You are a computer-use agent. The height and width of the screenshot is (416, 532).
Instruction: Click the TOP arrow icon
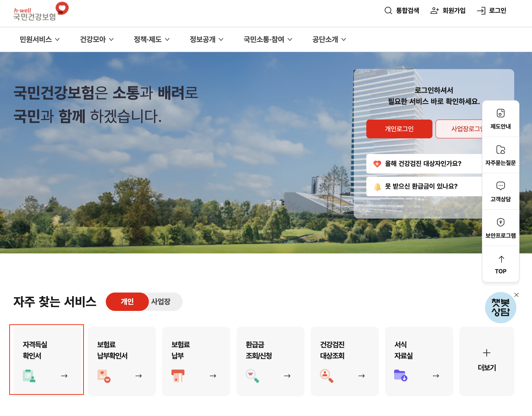(501, 259)
